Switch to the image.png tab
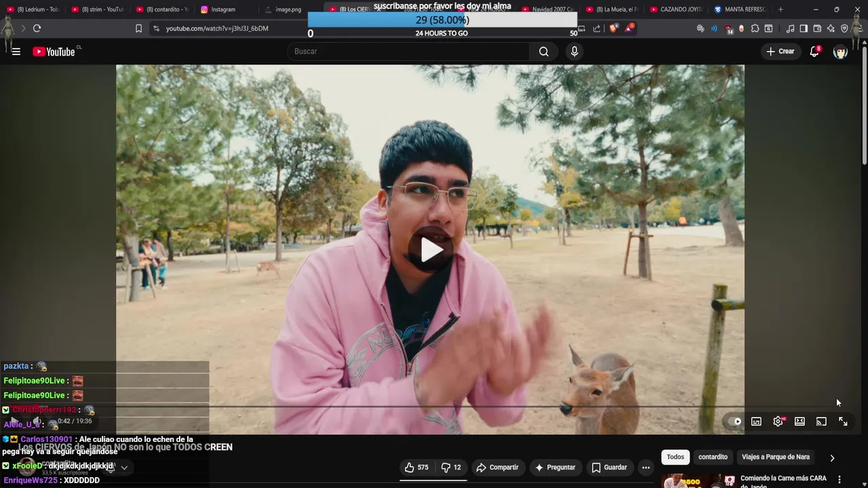 pyautogui.click(x=283, y=9)
